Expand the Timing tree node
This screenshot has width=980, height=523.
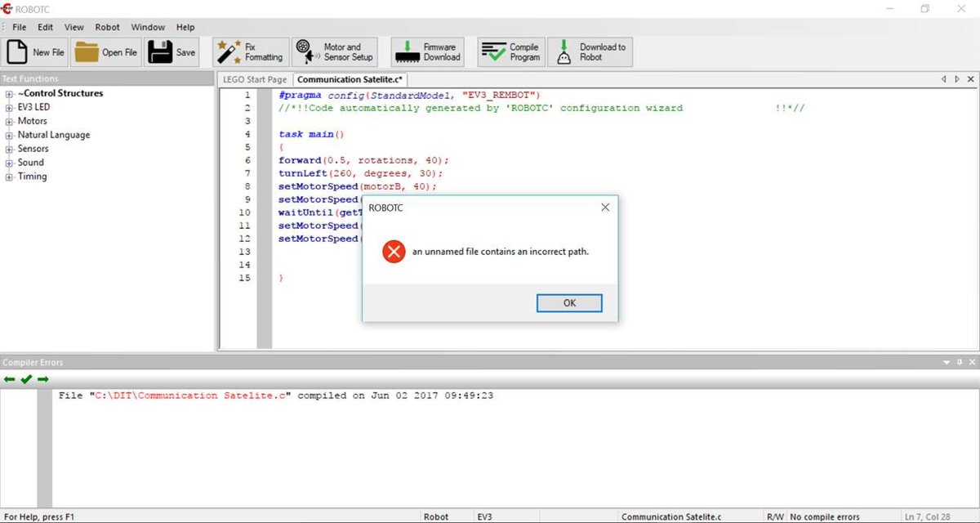tap(9, 177)
